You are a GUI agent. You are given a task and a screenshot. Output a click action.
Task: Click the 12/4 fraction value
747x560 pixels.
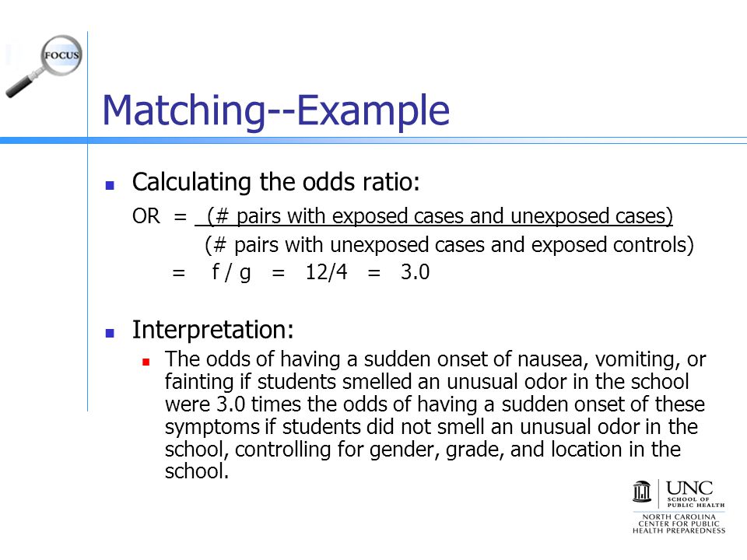[326, 272]
